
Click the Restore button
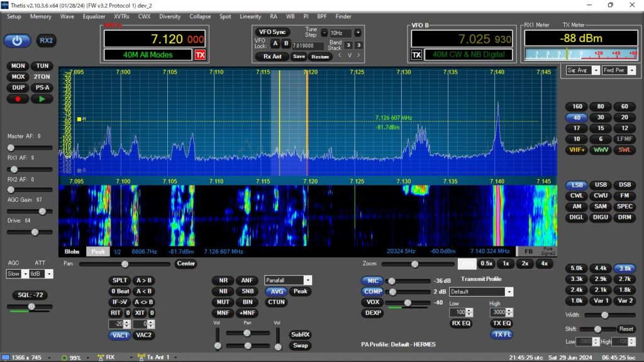pyautogui.click(x=320, y=57)
